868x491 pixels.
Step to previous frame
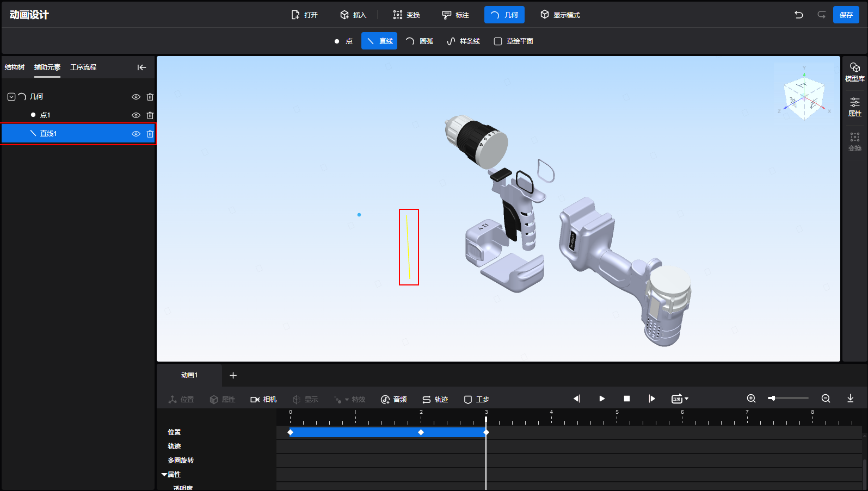point(577,399)
